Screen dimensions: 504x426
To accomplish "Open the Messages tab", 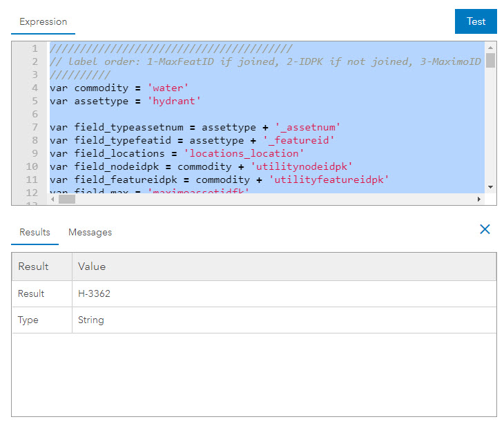I will pos(90,232).
